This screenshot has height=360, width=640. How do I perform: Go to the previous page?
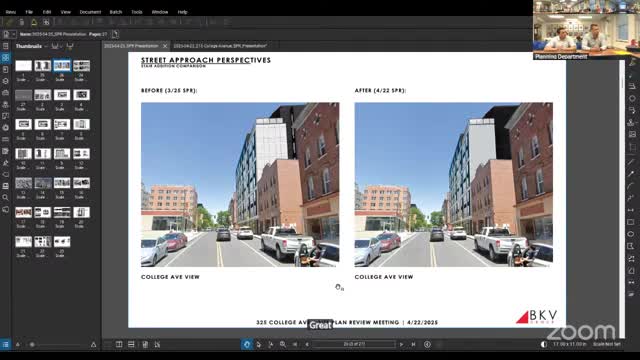(x=307, y=344)
